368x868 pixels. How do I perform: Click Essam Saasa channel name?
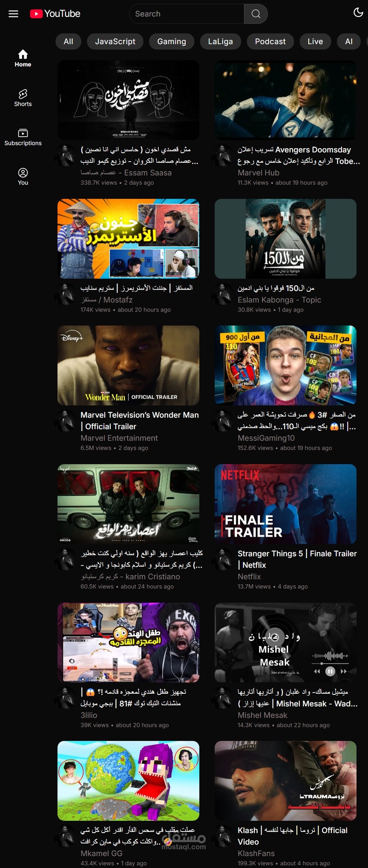[126, 173]
